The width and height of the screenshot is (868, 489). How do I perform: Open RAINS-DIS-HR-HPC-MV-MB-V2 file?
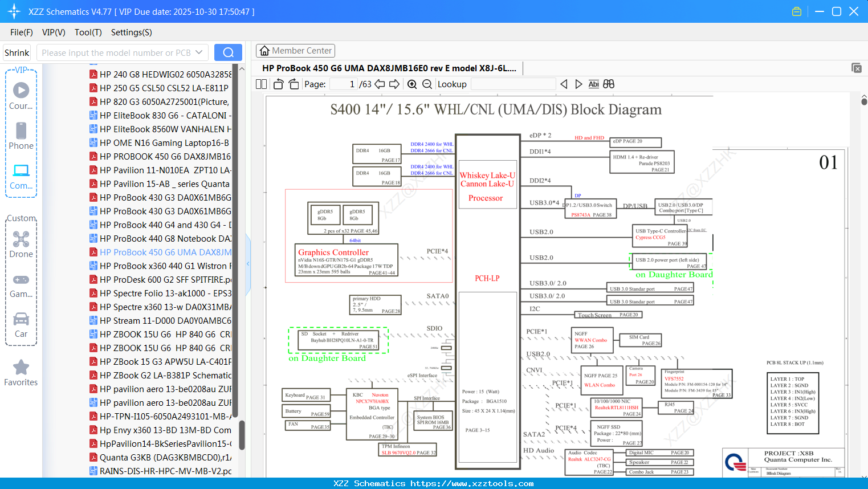(x=160, y=471)
